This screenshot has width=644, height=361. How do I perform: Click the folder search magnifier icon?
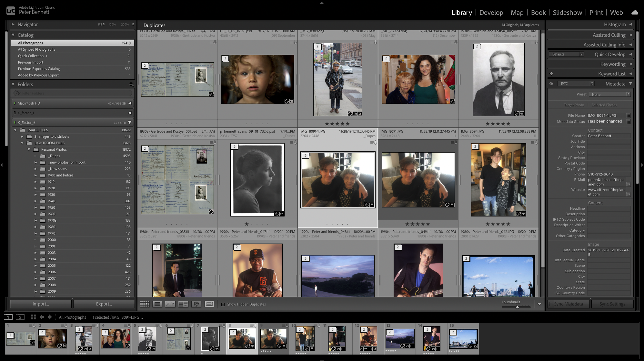pos(18,93)
